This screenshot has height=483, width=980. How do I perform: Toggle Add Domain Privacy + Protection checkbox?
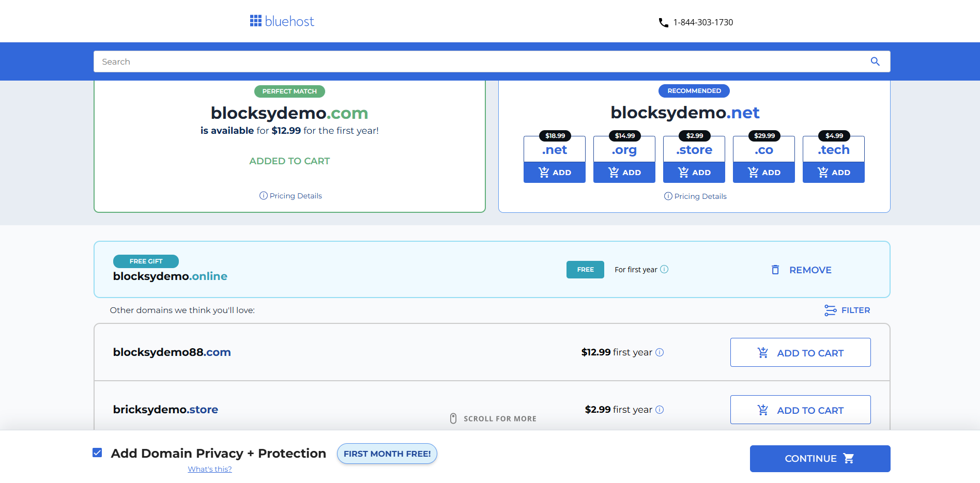97,453
